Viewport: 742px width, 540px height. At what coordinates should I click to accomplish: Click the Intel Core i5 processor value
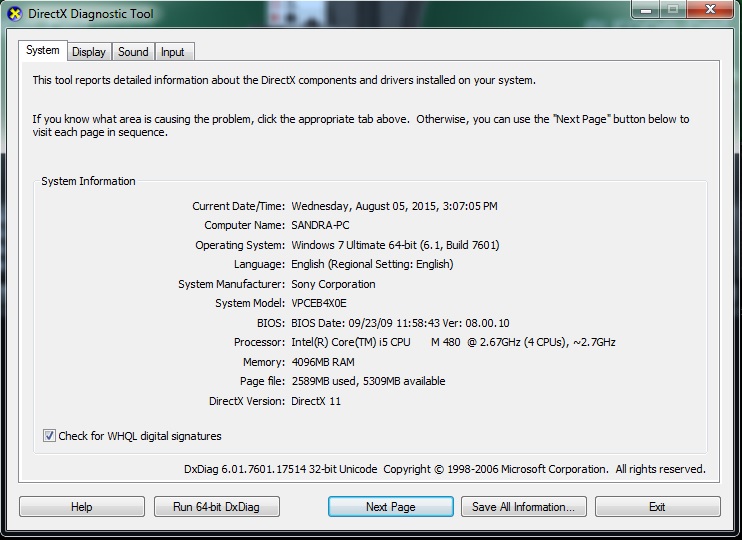[453, 342]
